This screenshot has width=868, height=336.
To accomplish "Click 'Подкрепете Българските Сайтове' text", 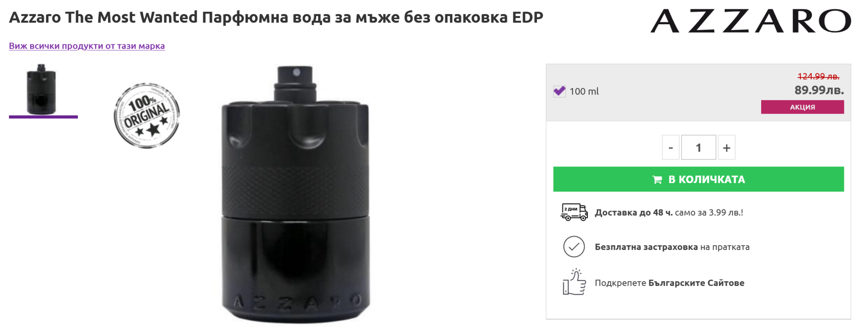I will tap(670, 283).
